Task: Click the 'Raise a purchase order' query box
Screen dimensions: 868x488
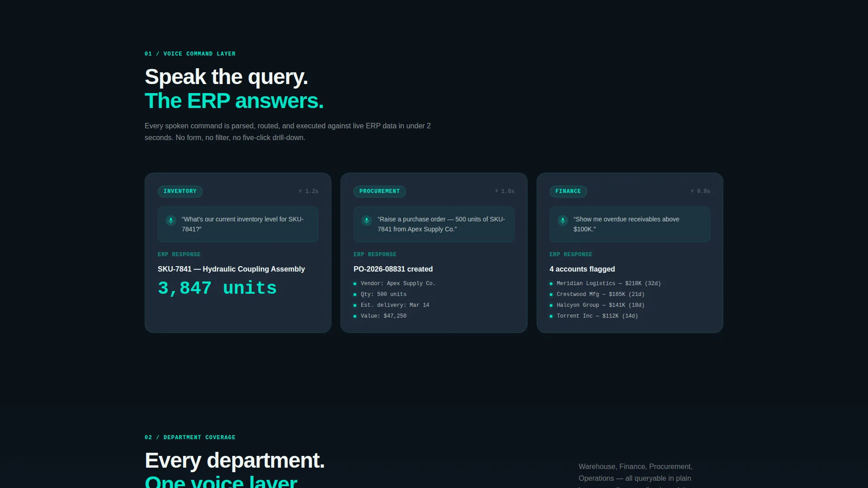Action: coord(434,224)
